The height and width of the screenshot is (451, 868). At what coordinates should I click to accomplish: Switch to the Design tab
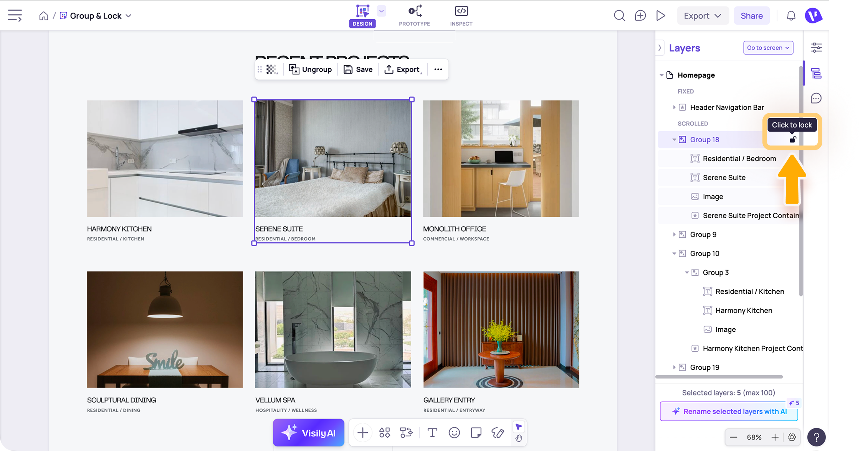click(362, 16)
